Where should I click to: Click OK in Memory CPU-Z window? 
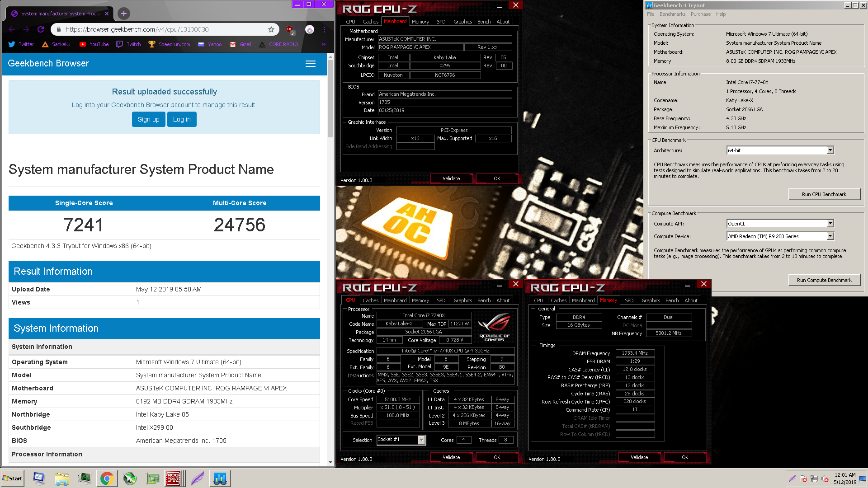point(685,457)
